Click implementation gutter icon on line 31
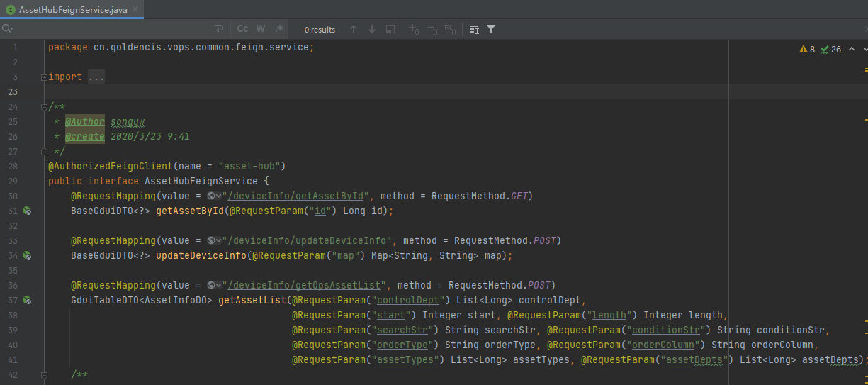Screen dimensions: 868x385 [x=26, y=211]
